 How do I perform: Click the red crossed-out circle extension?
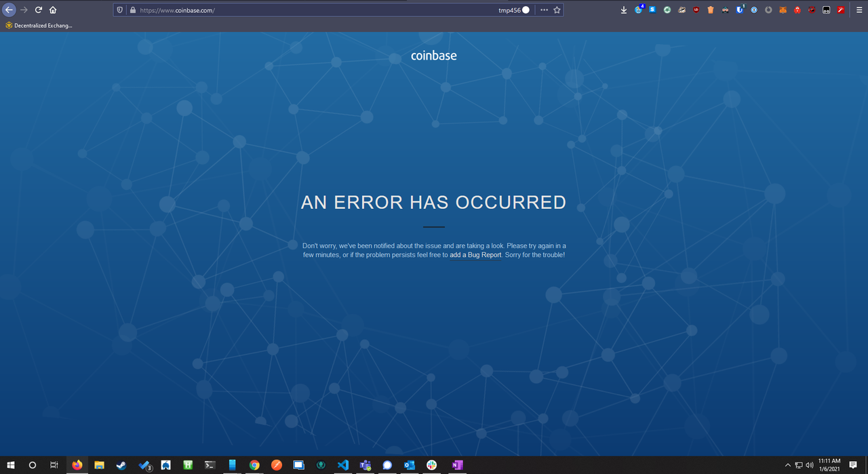click(x=812, y=9)
